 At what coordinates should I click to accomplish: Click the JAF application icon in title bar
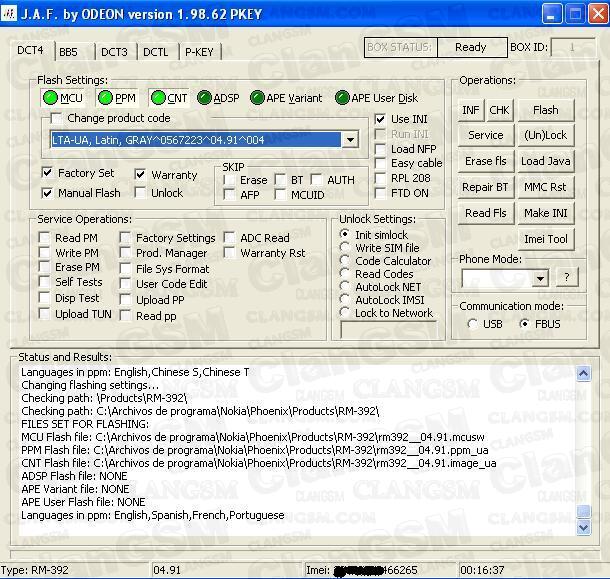click(9, 14)
